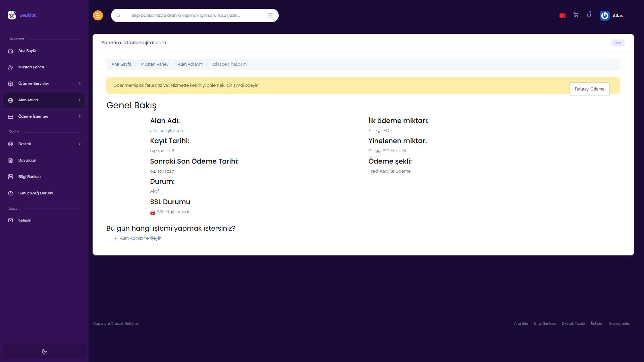The image size is (644, 362).
Task: Click the Alan Adlarım breadcrumb link
Action: click(x=190, y=64)
